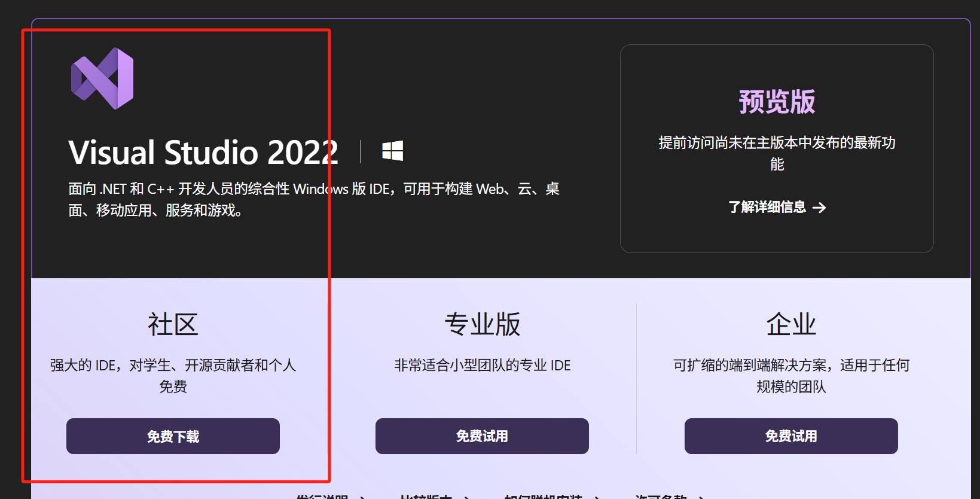Click 免费试用 button under 专业版
This screenshot has width=980, height=499.
pyautogui.click(x=482, y=436)
